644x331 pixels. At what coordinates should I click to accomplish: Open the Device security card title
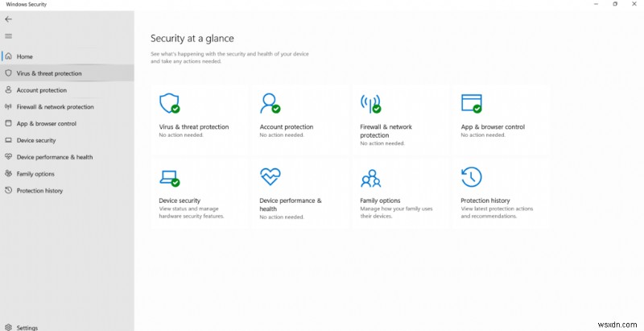pos(180,201)
